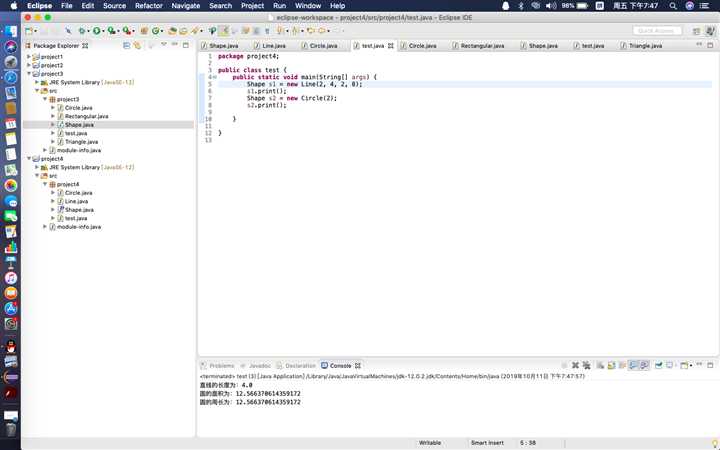Viewport: 720px width, 450px height.
Task: Switch to the Declaration view tab
Action: click(296, 366)
